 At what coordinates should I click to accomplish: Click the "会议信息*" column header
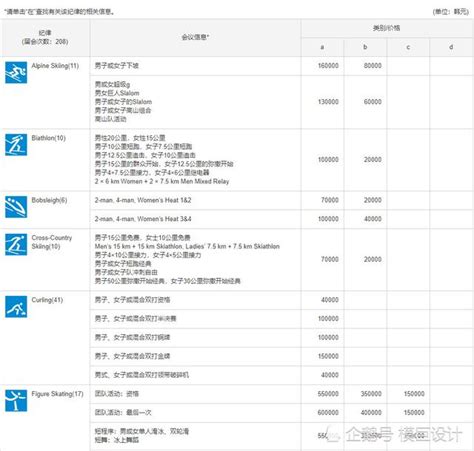coord(195,37)
